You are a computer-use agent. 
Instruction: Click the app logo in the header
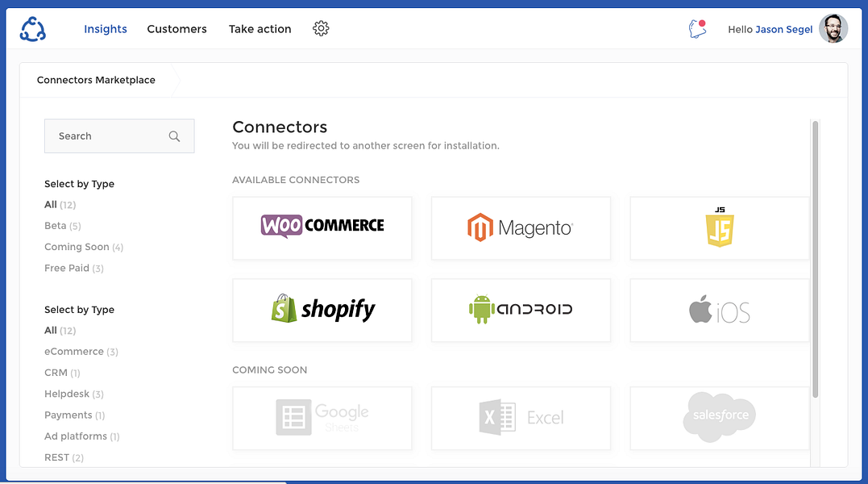[33, 29]
